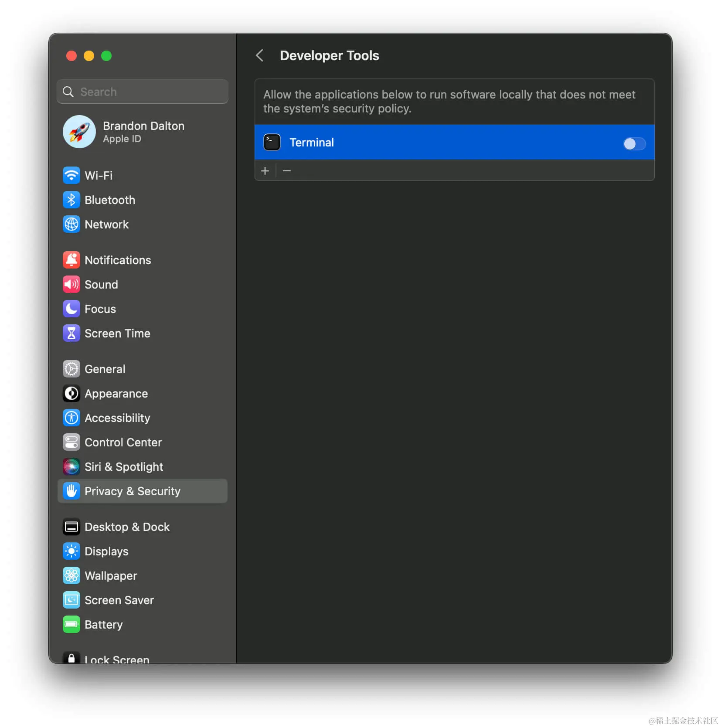This screenshot has height=728, width=721.
Task: Click the Wi-Fi icon in sidebar
Action: click(71, 175)
